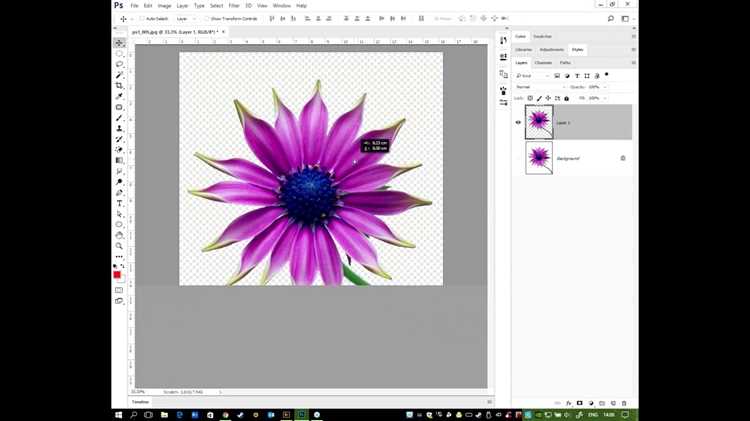Click the delete layer trash icon
Screen dimensions: 750x421
click(624, 403)
